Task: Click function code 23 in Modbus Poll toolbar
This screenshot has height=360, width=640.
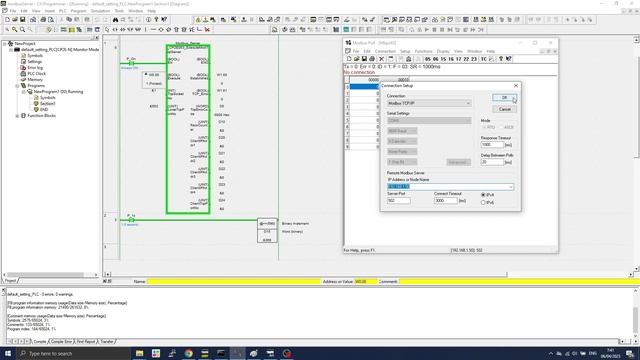Action: (474, 59)
